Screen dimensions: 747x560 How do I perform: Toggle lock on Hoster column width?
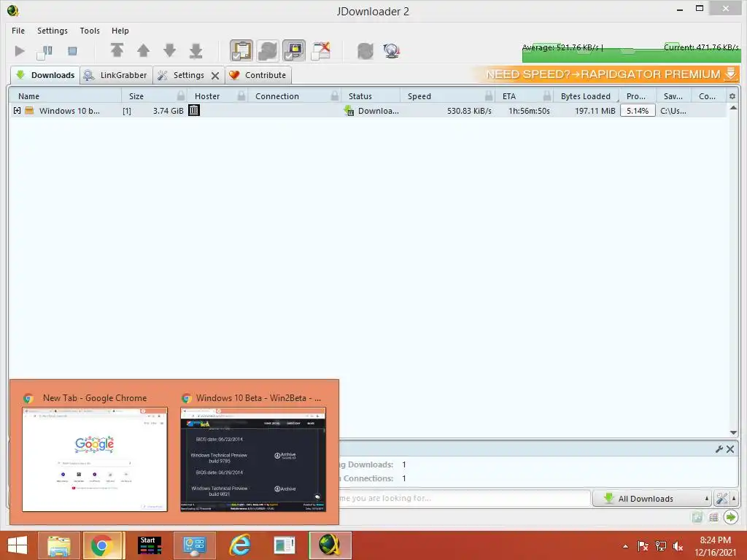coord(241,96)
